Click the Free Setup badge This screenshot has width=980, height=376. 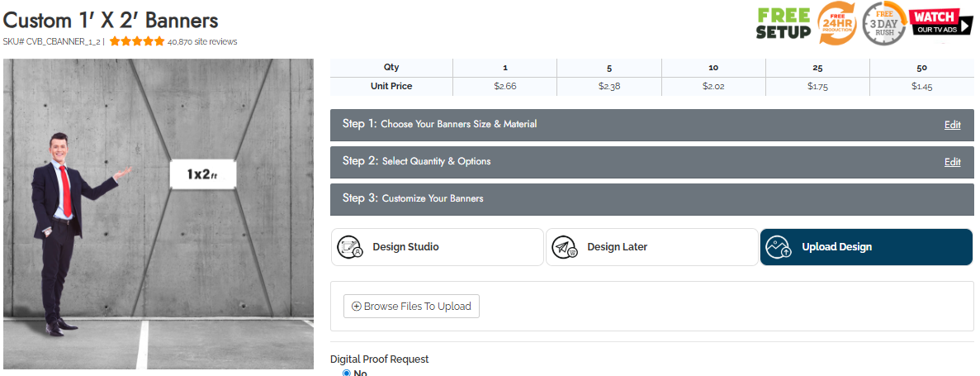coord(784,24)
